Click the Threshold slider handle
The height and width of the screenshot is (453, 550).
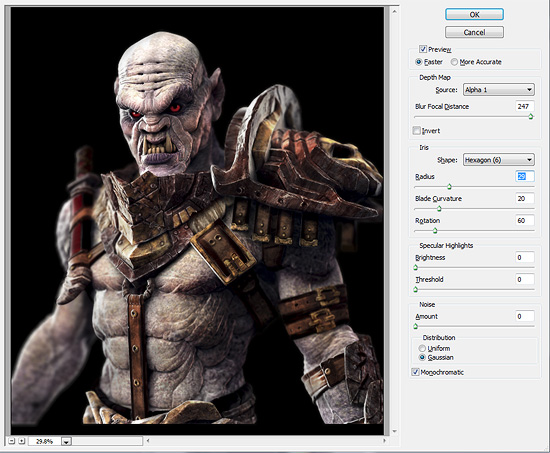click(x=416, y=289)
